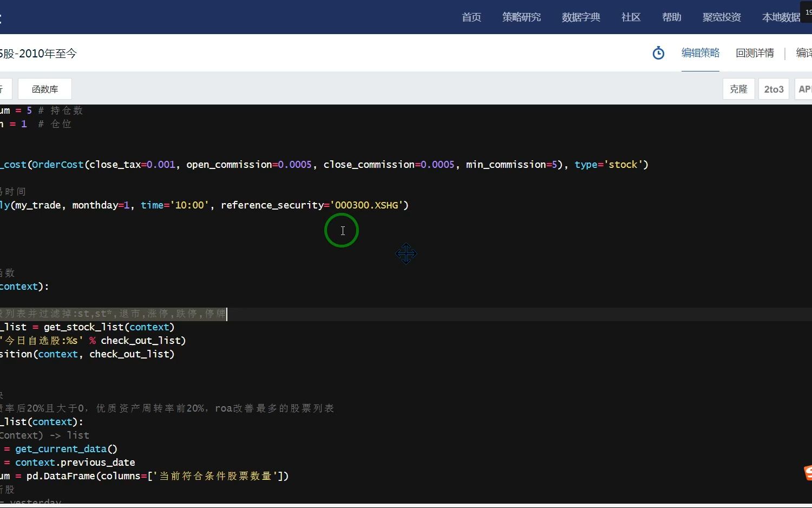Click the timer clock icon

coord(658,53)
